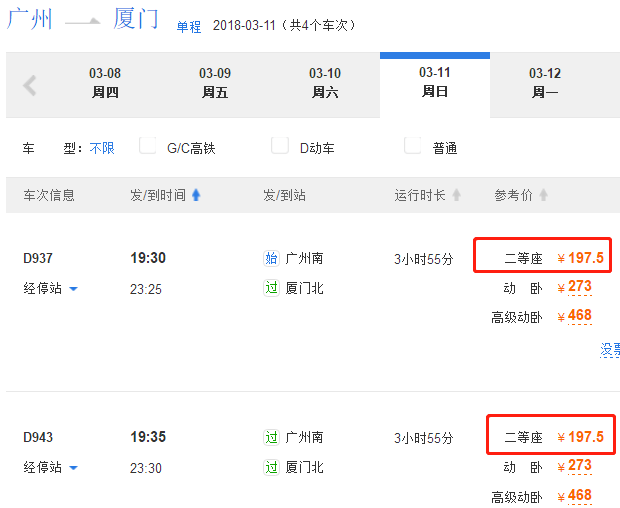Click D937 departure time 19:30
Viewport: 620px width, 508px height.
pos(148,258)
